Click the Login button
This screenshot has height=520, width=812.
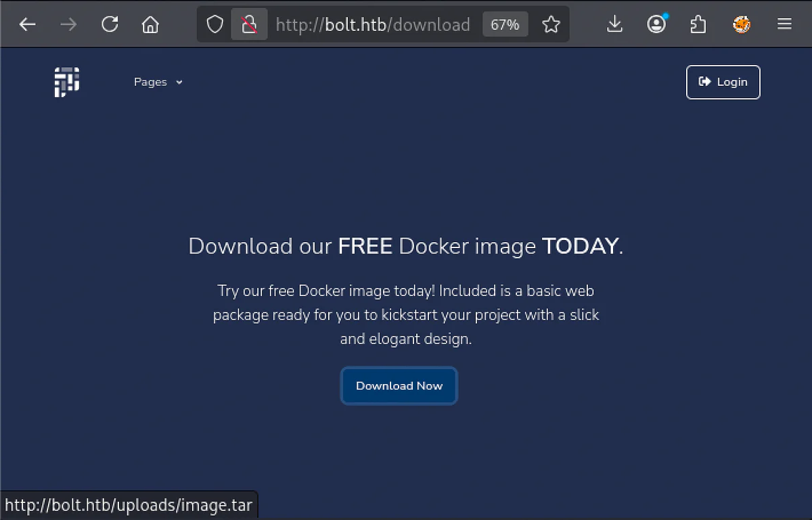(x=723, y=82)
